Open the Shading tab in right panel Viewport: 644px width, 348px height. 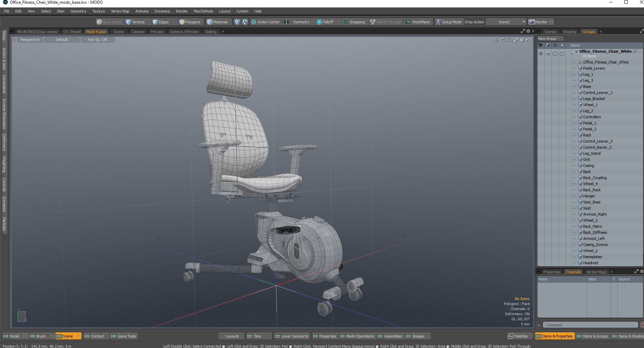coord(570,32)
